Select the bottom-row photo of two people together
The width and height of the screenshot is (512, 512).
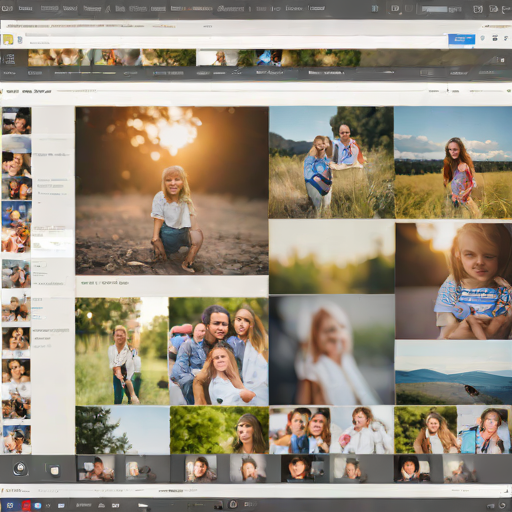(300, 430)
